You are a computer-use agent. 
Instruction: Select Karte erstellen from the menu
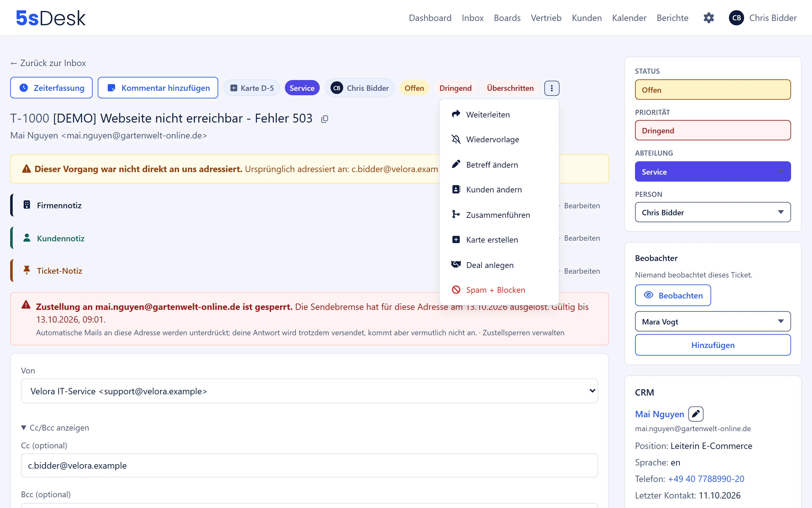tap(499, 240)
